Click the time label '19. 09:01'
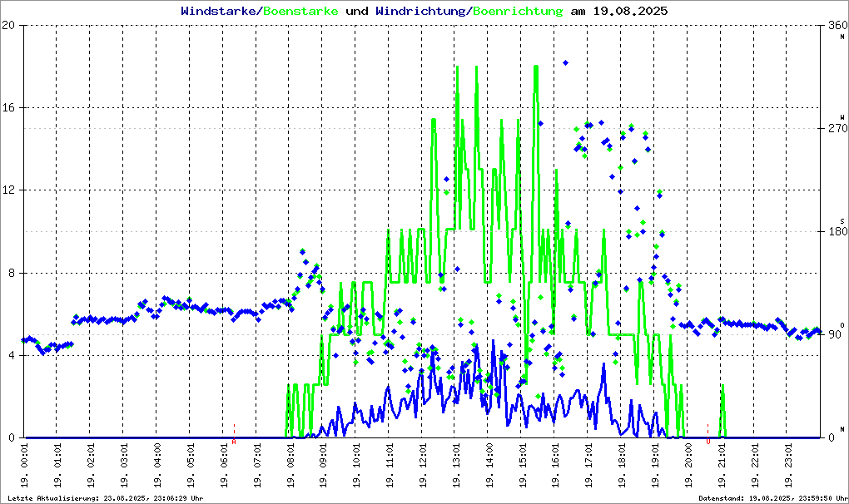This screenshot has height=504, width=849. click(323, 466)
